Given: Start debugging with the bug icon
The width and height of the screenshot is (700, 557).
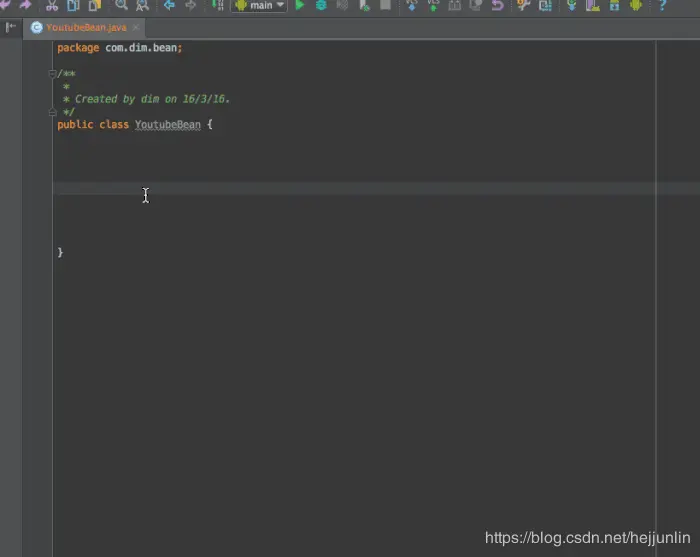Looking at the screenshot, I should tap(321, 5).
